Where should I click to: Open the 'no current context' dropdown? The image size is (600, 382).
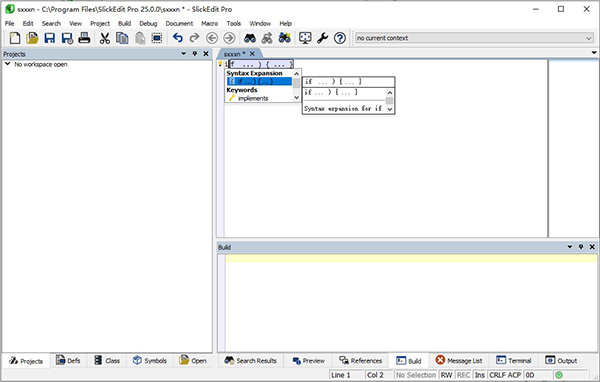pyautogui.click(x=589, y=38)
